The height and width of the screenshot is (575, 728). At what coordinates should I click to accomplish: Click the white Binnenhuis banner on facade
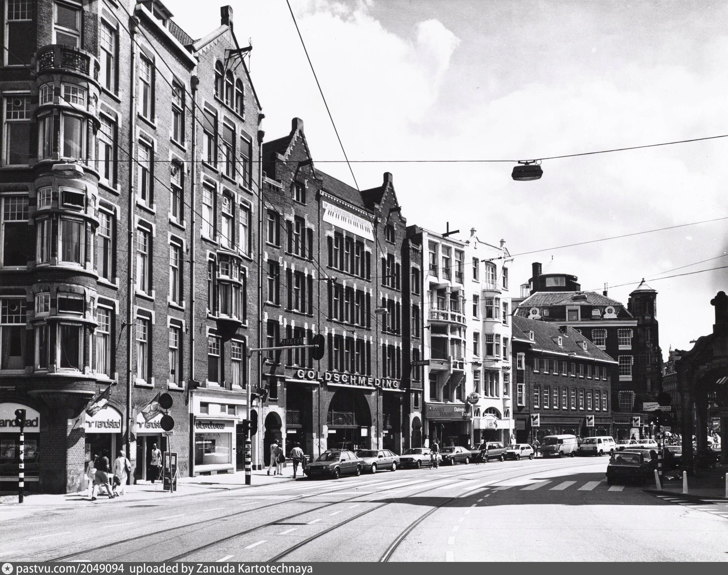[348, 222]
